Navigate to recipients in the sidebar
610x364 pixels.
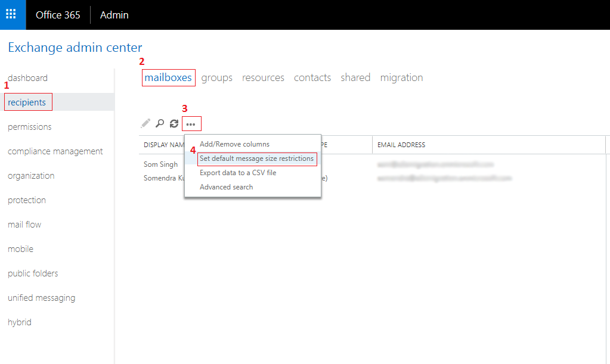tap(27, 101)
